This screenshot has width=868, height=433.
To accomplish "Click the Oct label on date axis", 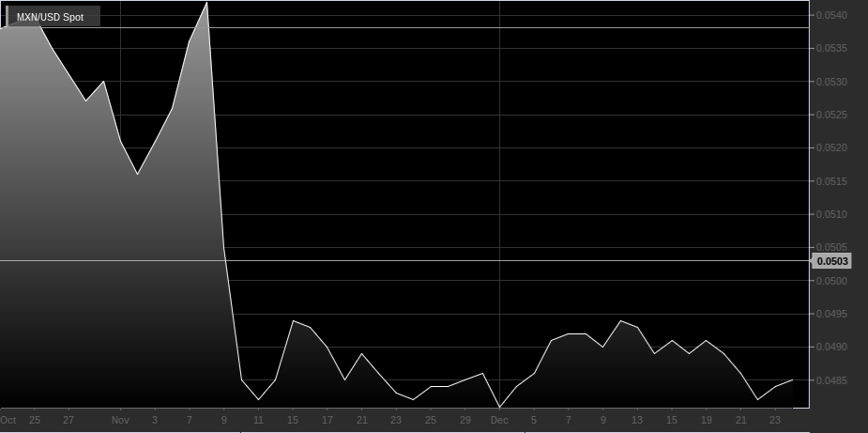I will pos(8,420).
